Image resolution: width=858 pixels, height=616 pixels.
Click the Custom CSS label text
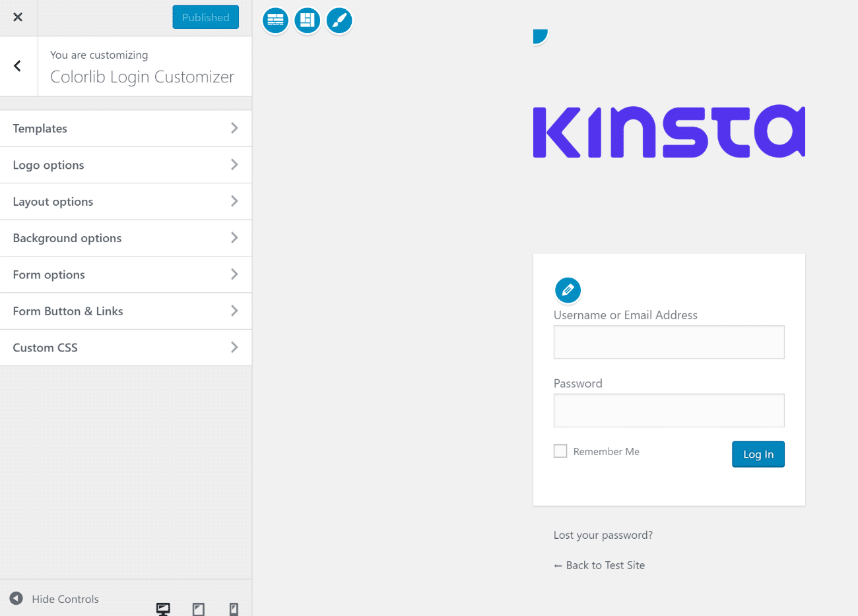46,348
